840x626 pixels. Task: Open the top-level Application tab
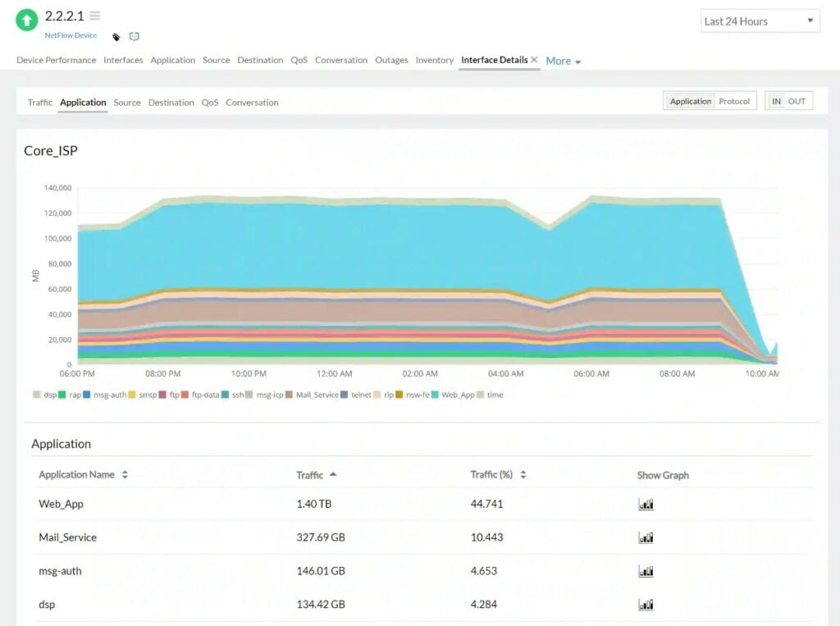coord(172,60)
